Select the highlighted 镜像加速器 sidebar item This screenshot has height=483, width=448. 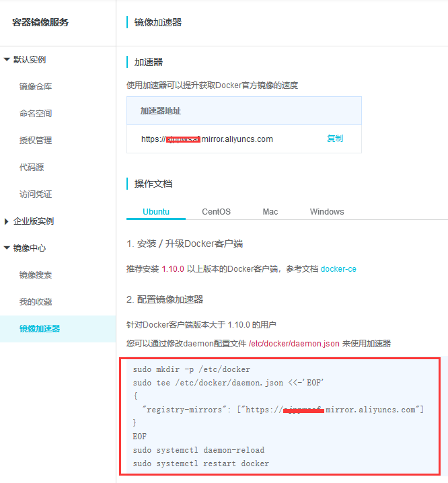click(58, 329)
